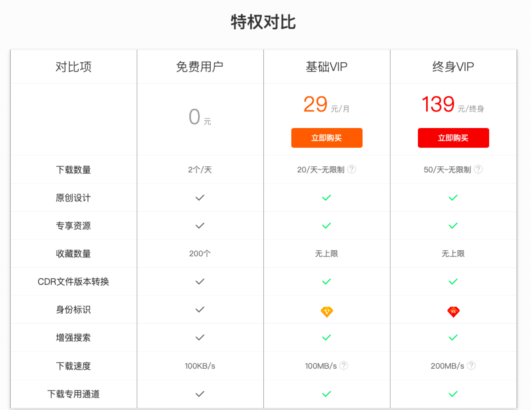The width and height of the screenshot is (532, 410).
Task: Click the red diamond lifetime VIP badge
Action: click(453, 312)
